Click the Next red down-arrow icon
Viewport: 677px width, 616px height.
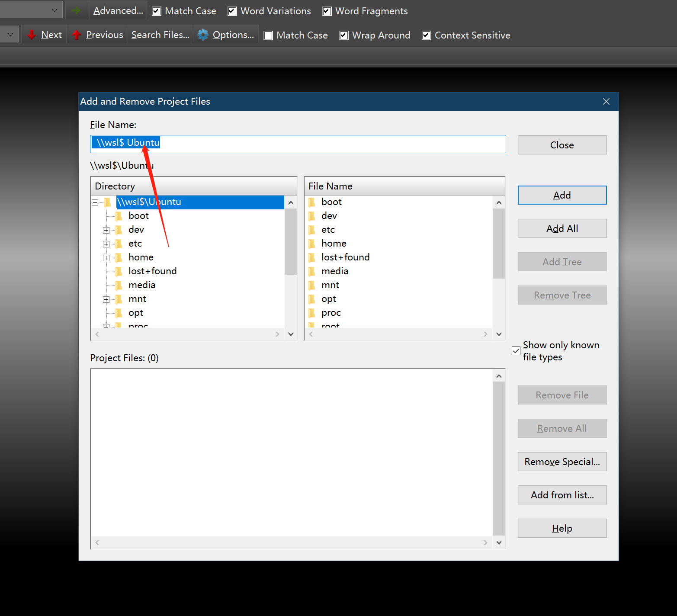point(31,35)
